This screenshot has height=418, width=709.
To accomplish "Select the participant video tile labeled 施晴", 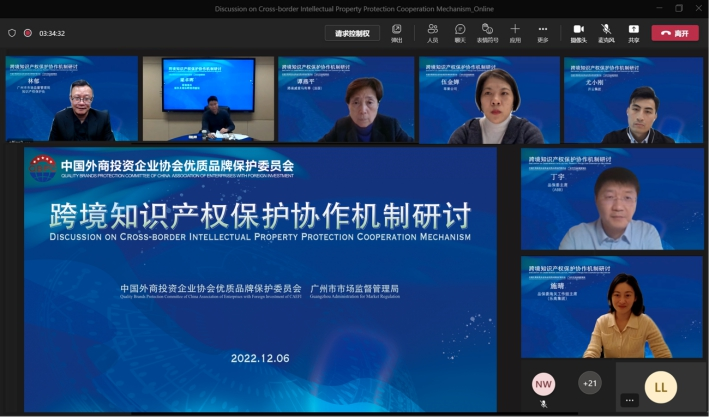I will pyautogui.click(x=612, y=307).
